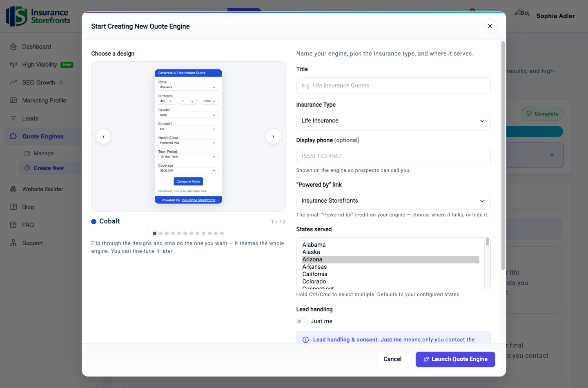
Task: Click the Insurance Storefronts logo
Action: coord(38,16)
